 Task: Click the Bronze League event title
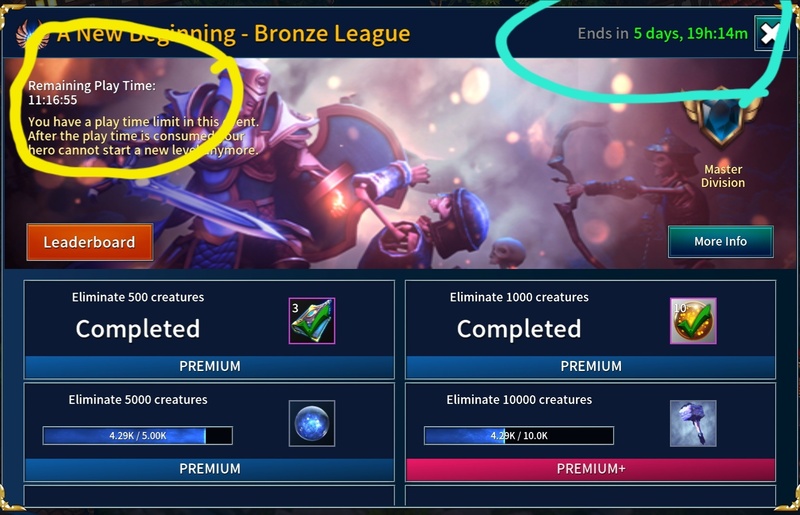pos(233,34)
